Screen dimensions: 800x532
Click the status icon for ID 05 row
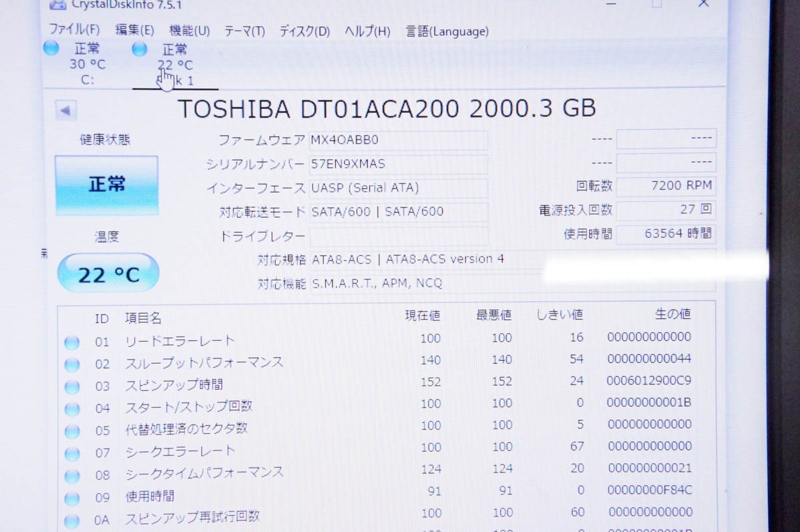(x=72, y=431)
